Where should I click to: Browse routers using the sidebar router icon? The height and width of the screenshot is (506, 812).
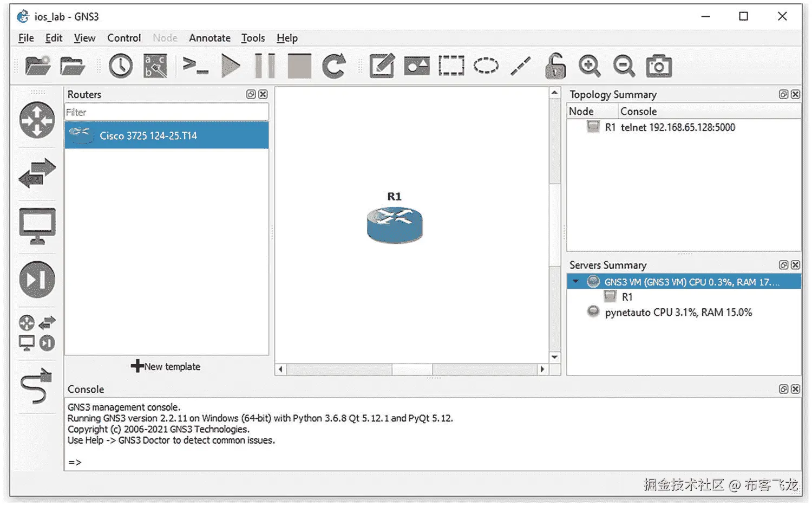36,121
